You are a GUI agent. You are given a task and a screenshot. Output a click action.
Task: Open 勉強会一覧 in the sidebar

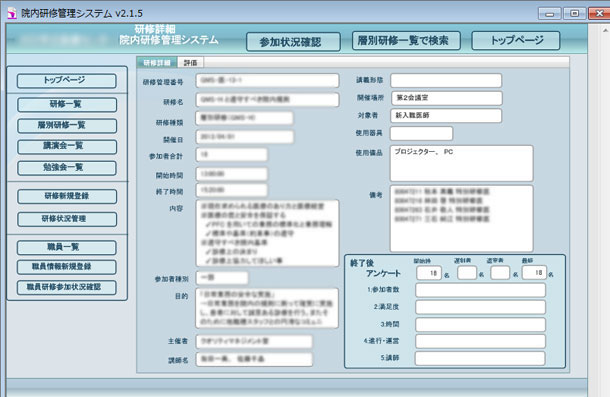click(x=67, y=168)
